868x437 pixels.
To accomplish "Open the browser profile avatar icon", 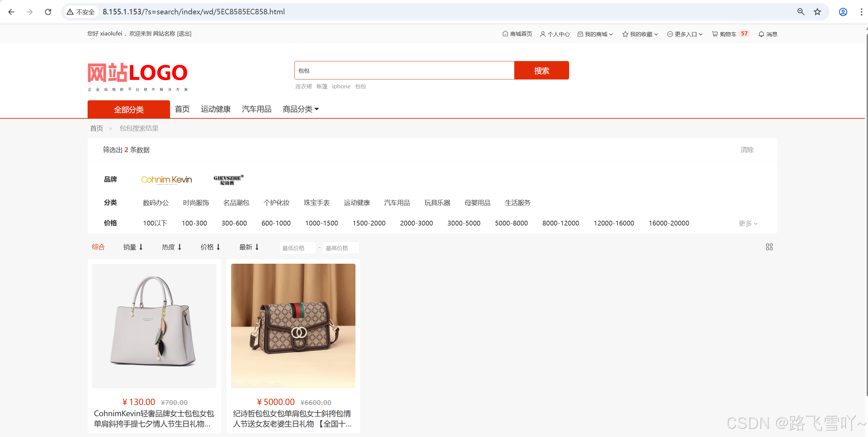I will tap(843, 12).
